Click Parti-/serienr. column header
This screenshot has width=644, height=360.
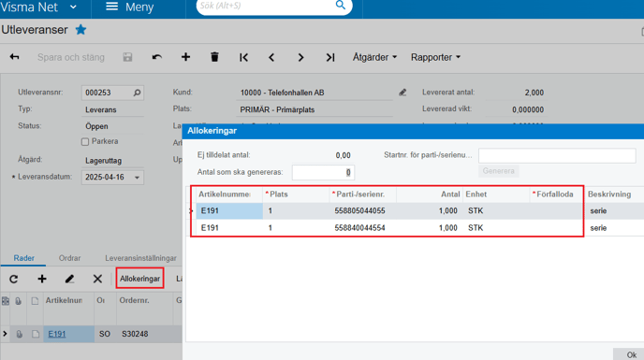coord(362,194)
